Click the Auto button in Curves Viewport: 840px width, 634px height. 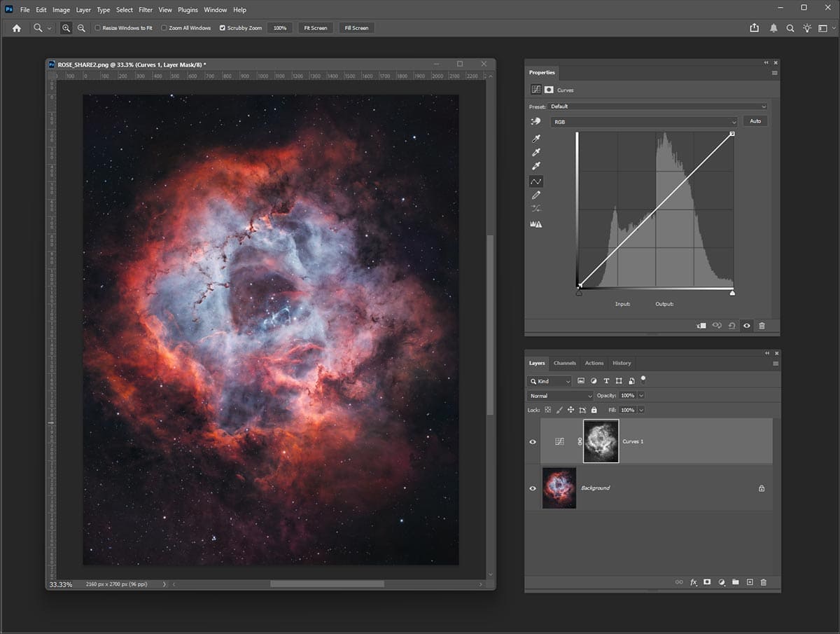[755, 121]
